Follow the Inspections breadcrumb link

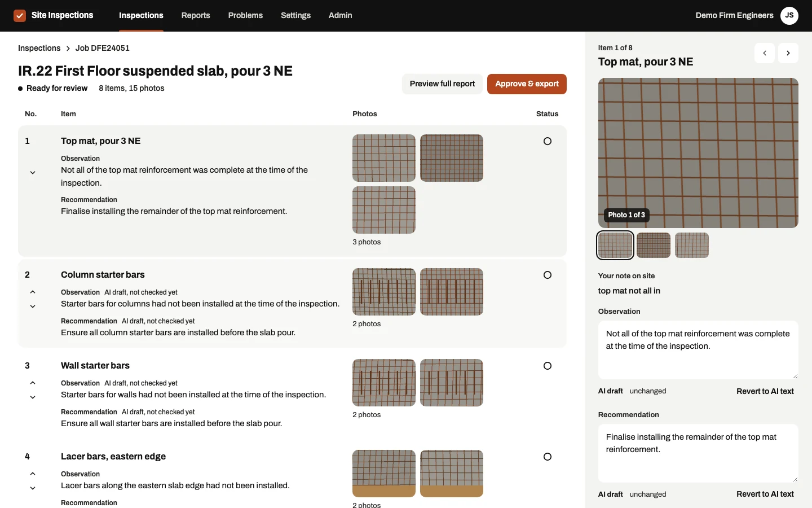click(x=39, y=49)
